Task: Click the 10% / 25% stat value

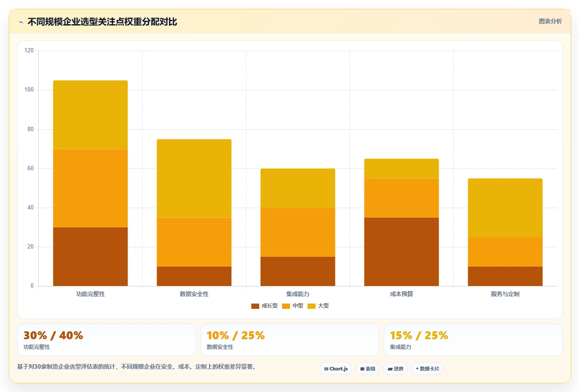Action: (236, 335)
